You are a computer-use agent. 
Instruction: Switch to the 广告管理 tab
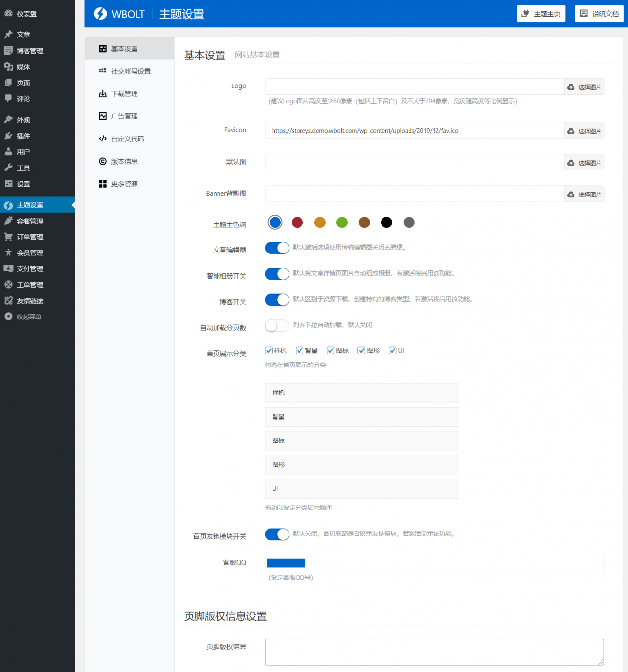click(124, 116)
